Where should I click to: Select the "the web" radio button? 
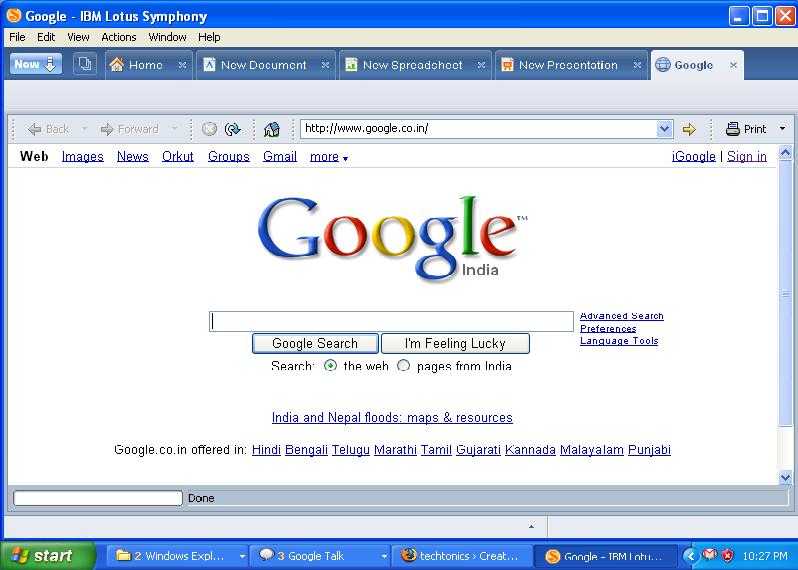(330, 365)
